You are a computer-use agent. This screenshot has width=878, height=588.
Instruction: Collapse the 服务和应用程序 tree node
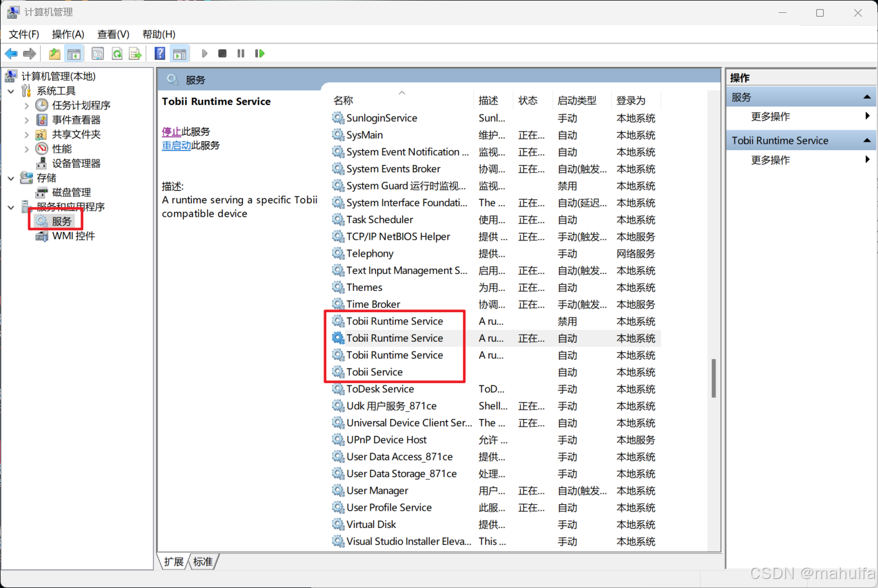[11, 207]
